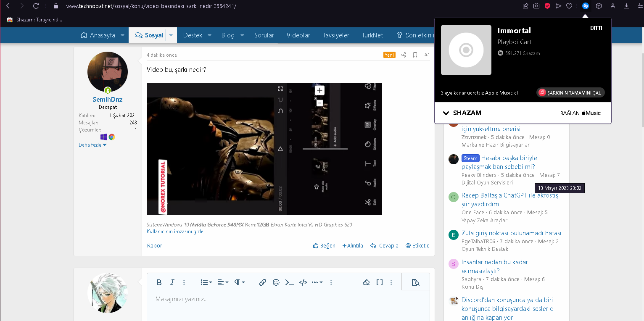This screenshot has width=644, height=321.
Task: Open the browser profile account icon
Action: (613, 6)
